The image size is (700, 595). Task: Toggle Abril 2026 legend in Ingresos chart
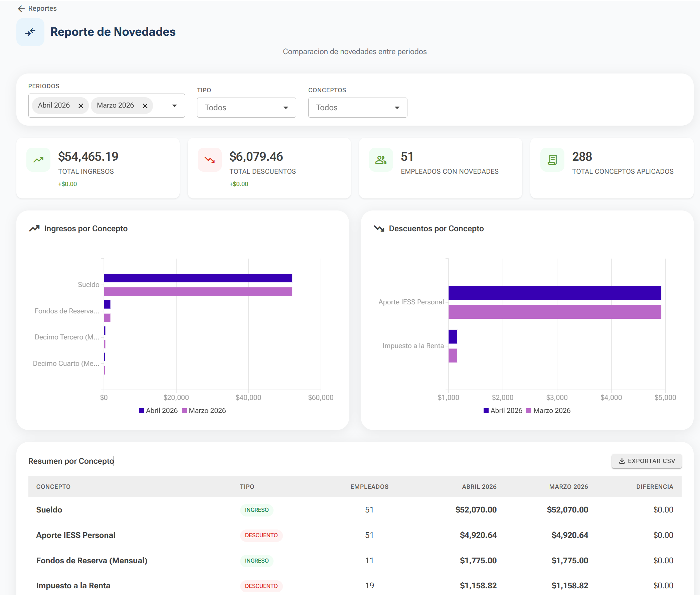click(x=159, y=411)
